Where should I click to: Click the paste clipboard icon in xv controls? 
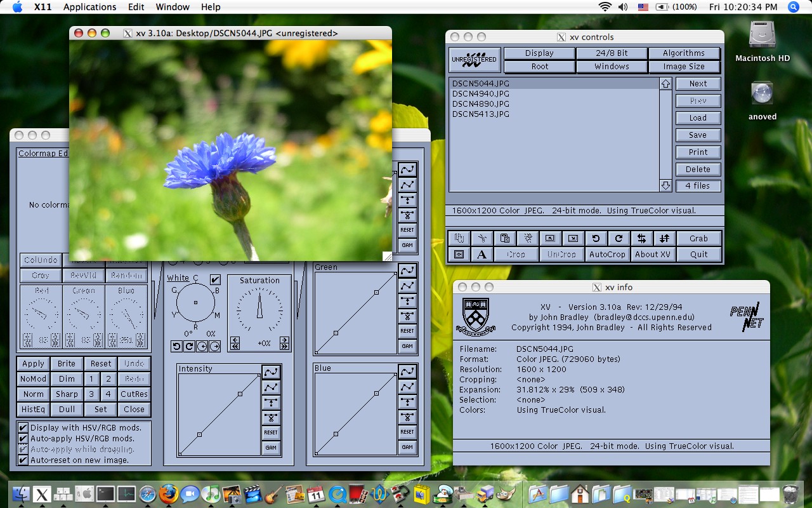point(505,238)
